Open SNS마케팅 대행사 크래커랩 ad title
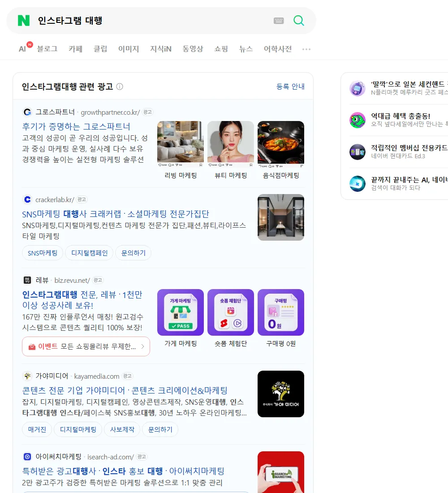Viewport: 448px width, 493px height. click(116, 214)
